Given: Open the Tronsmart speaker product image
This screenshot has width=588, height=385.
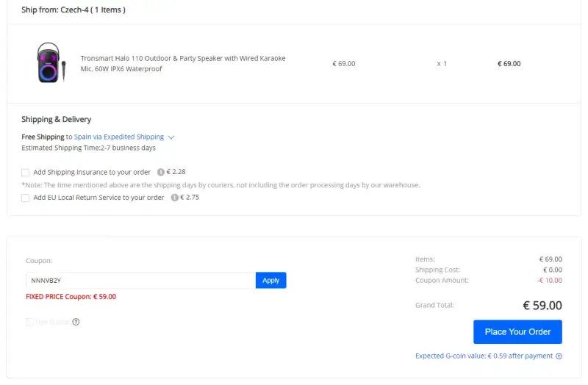Looking at the screenshot, I should tap(51, 62).
